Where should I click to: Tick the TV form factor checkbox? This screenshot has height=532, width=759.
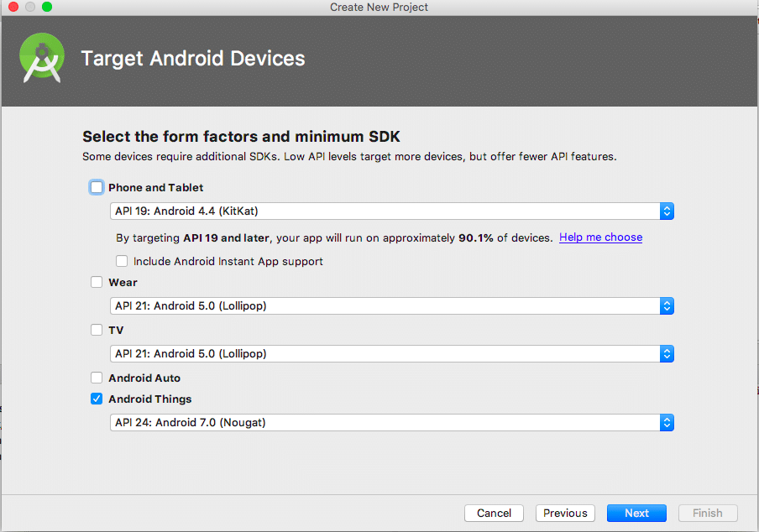(x=97, y=331)
